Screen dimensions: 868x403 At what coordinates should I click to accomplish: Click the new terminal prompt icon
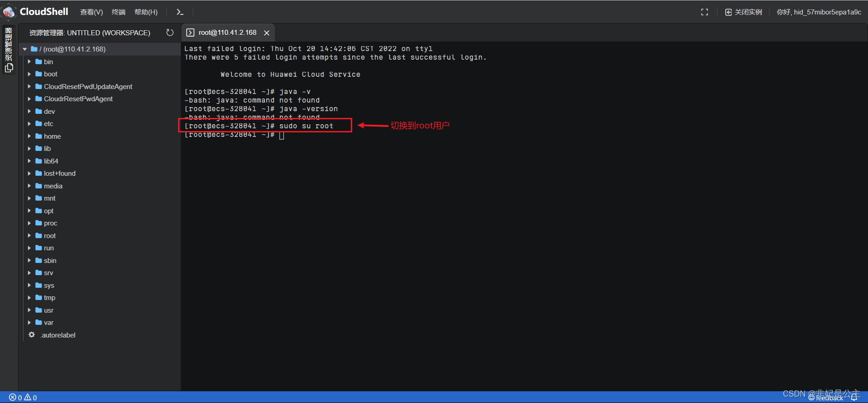179,12
